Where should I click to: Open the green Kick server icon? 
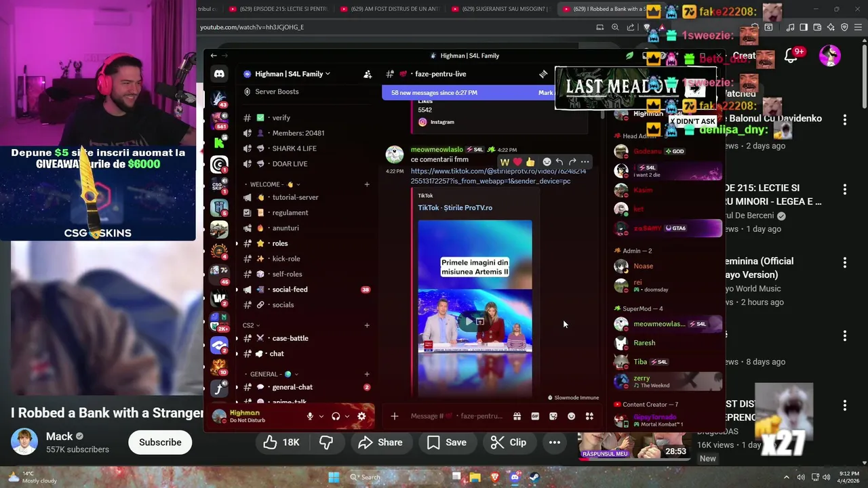[219, 142]
